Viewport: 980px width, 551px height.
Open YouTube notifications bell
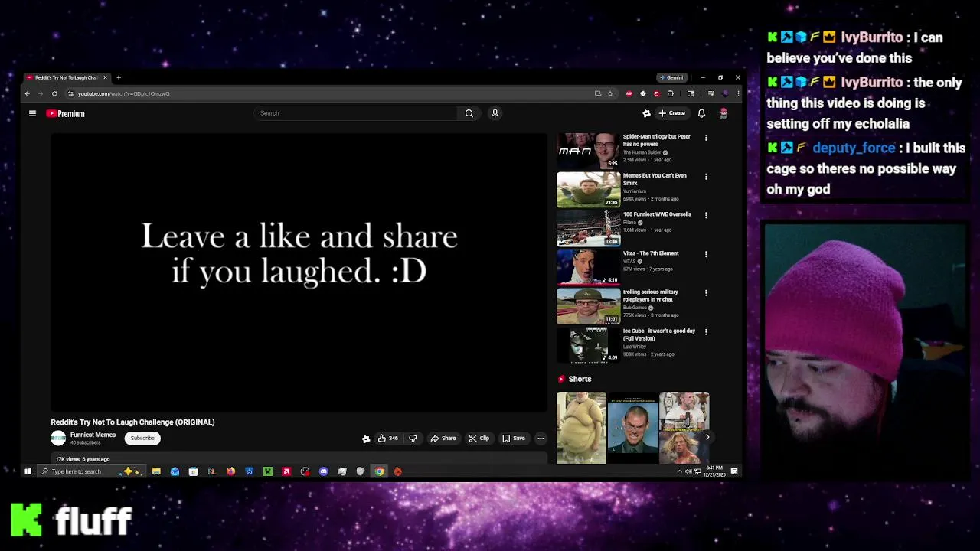701,113
